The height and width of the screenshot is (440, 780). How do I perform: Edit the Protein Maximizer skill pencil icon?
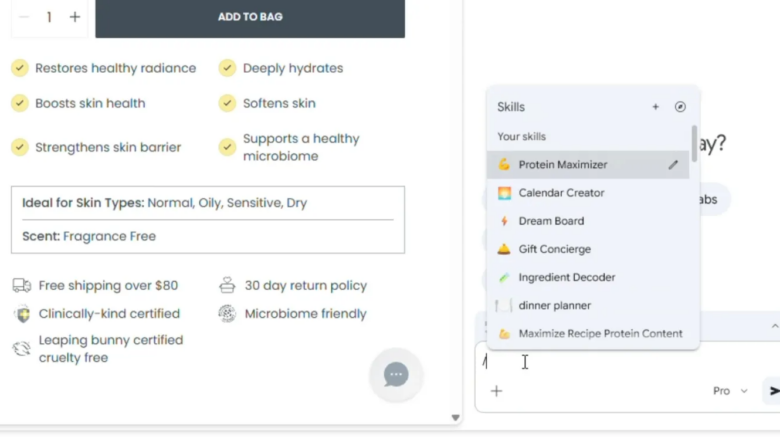(x=673, y=165)
